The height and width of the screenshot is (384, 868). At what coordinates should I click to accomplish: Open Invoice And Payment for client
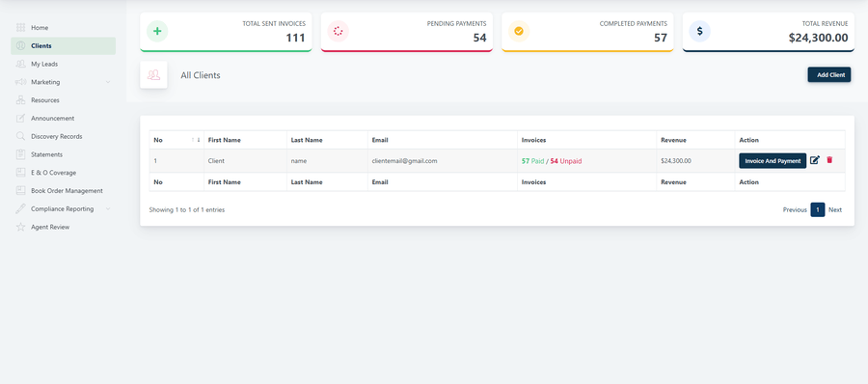773,161
